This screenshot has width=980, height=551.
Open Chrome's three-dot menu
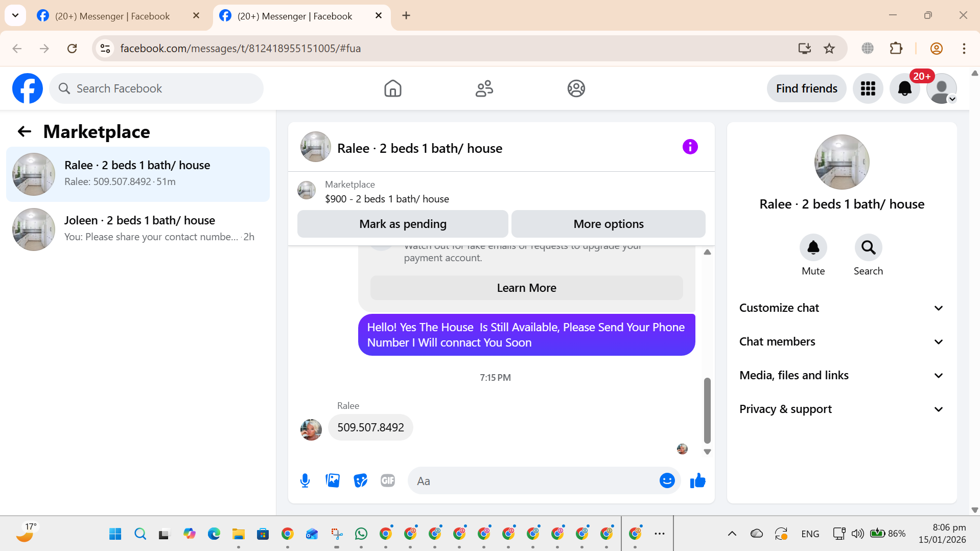[964, 48]
